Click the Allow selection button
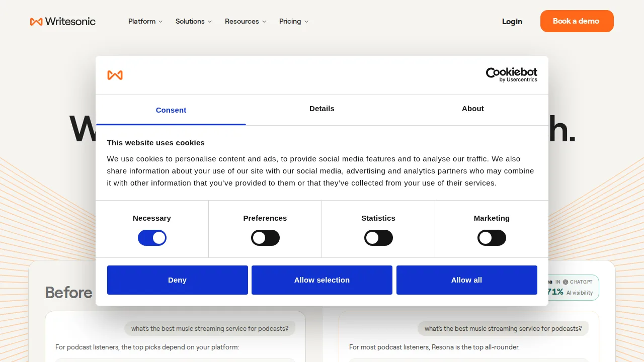 [322, 280]
